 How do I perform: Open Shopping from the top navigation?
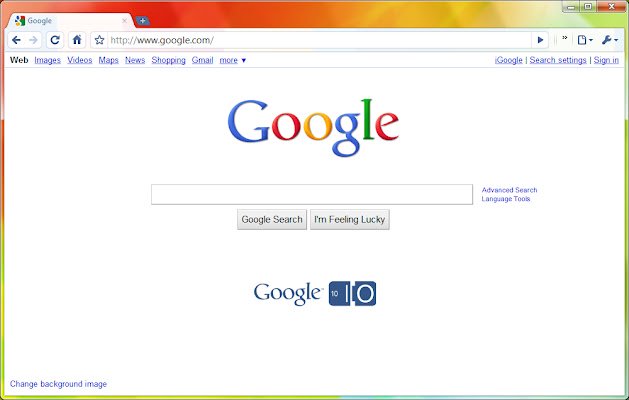(168, 60)
